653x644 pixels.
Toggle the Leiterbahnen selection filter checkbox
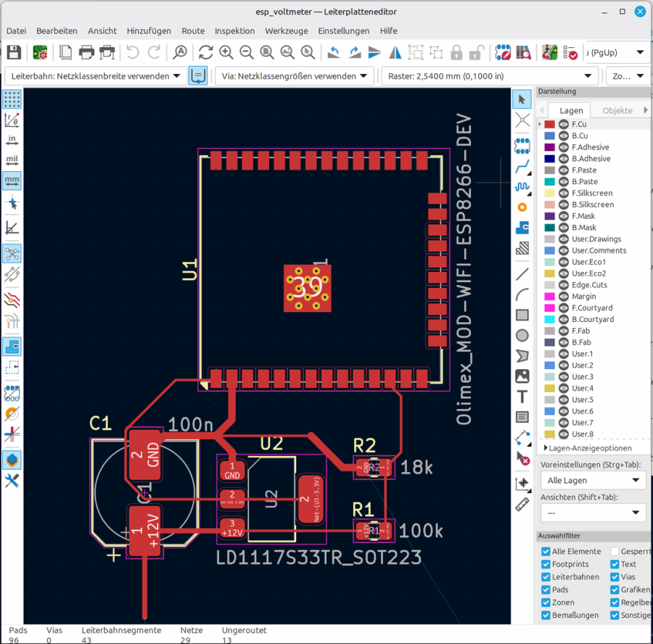546,577
